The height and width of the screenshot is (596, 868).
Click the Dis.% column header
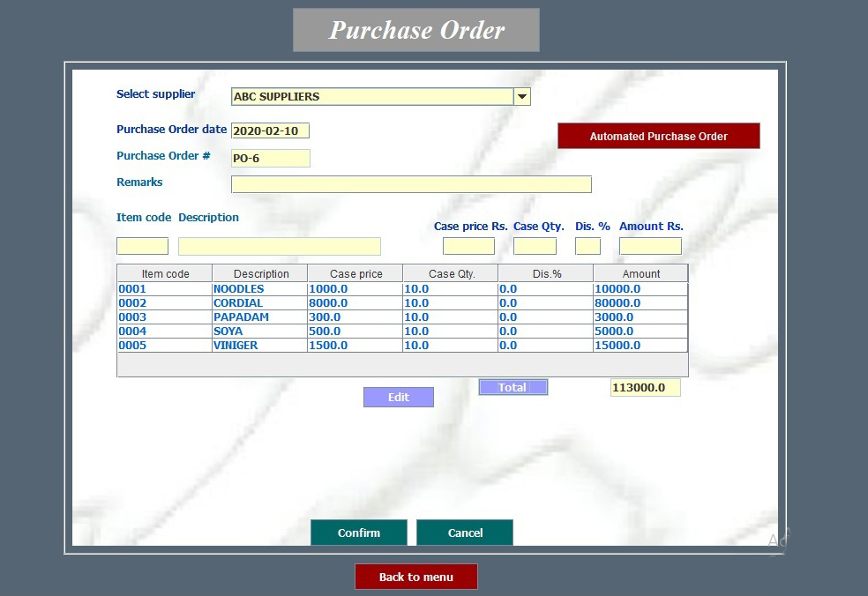pos(546,273)
